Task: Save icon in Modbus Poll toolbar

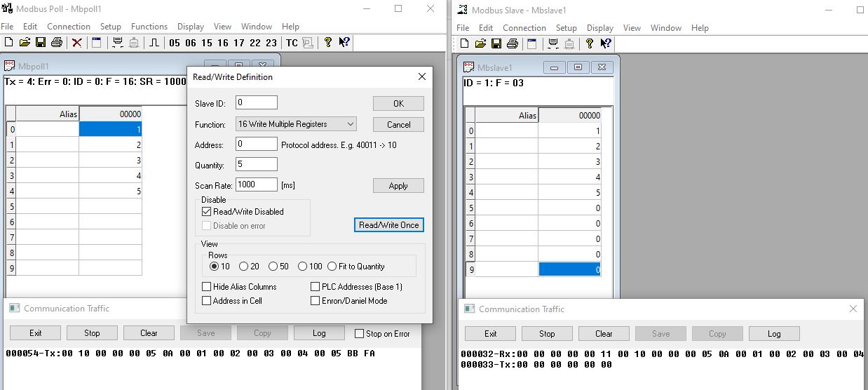Action: [x=41, y=43]
